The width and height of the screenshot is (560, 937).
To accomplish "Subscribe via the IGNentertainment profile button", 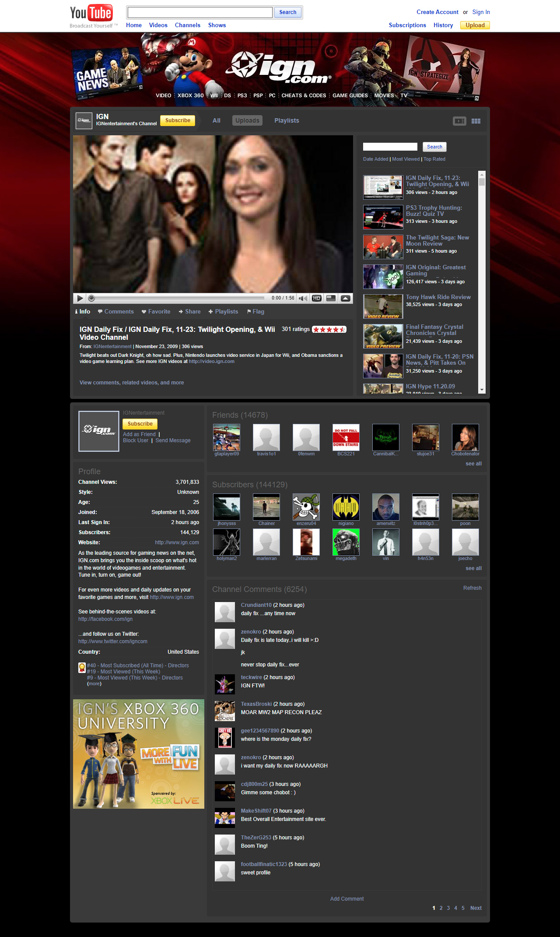I will tap(140, 424).
